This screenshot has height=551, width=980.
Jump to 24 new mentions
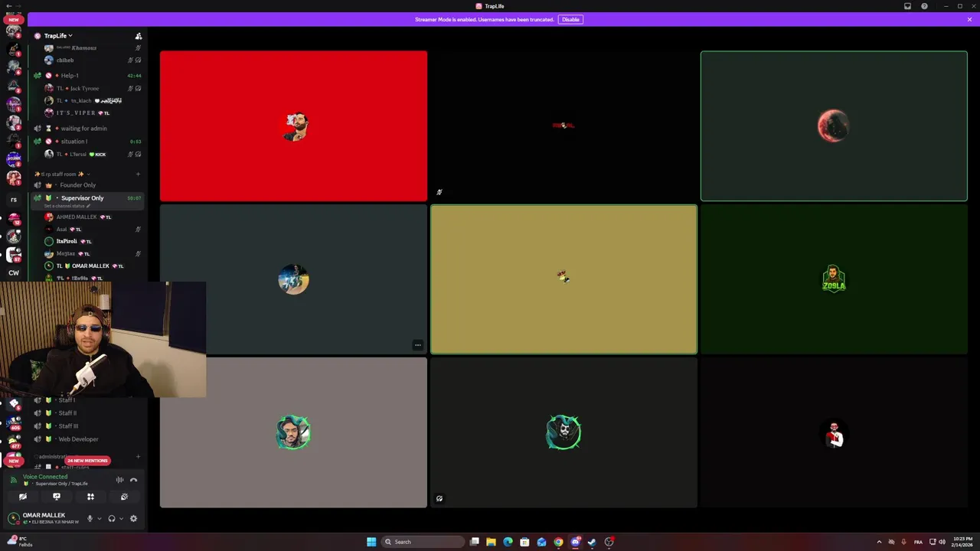coord(87,461)
